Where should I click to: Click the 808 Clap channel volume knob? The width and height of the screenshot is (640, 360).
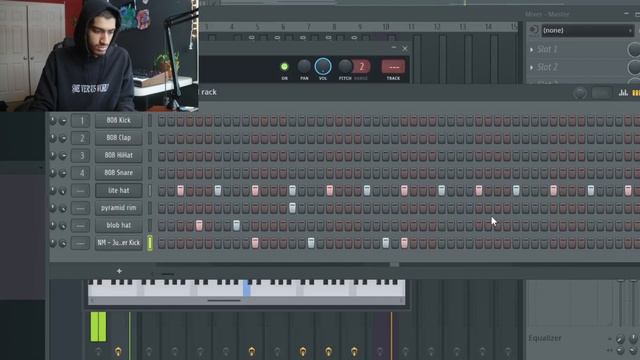(63, 138)
